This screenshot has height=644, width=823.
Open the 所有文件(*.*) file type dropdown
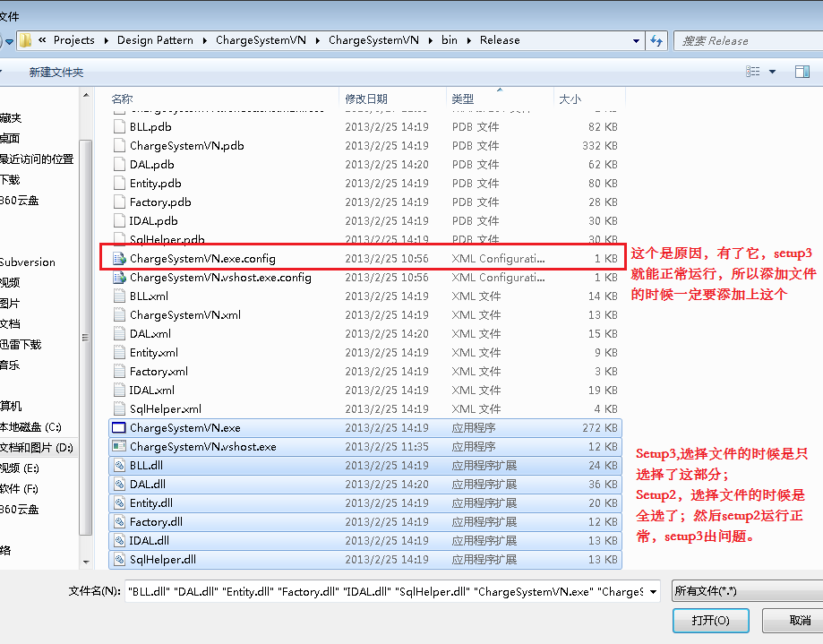pos(748,591)
